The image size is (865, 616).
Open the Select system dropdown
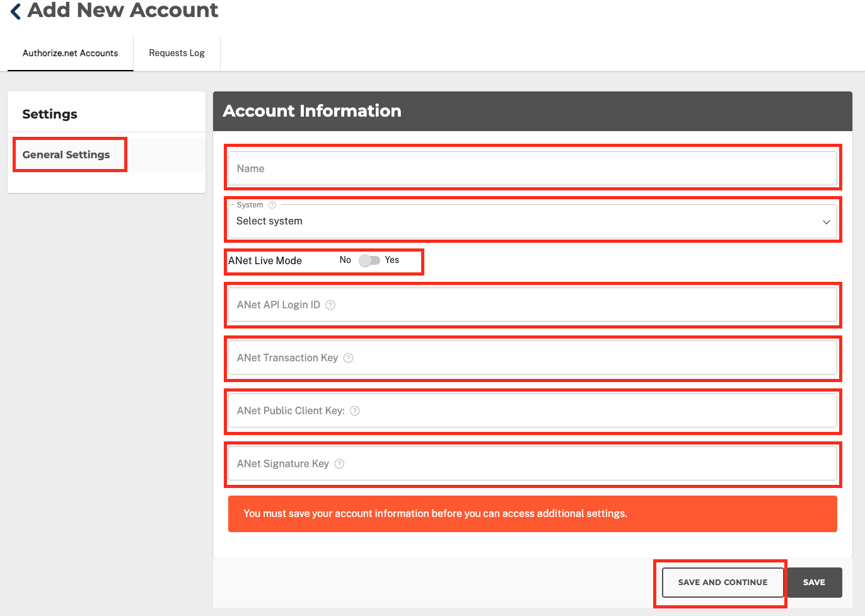coord(533,221)
